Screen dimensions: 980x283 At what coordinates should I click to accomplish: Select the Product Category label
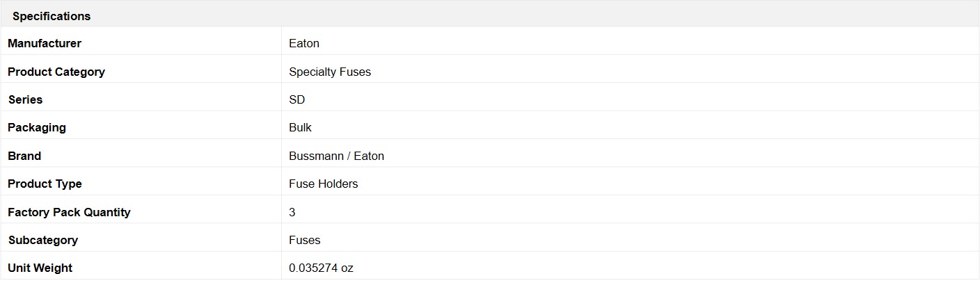click(x=56, y=72)
